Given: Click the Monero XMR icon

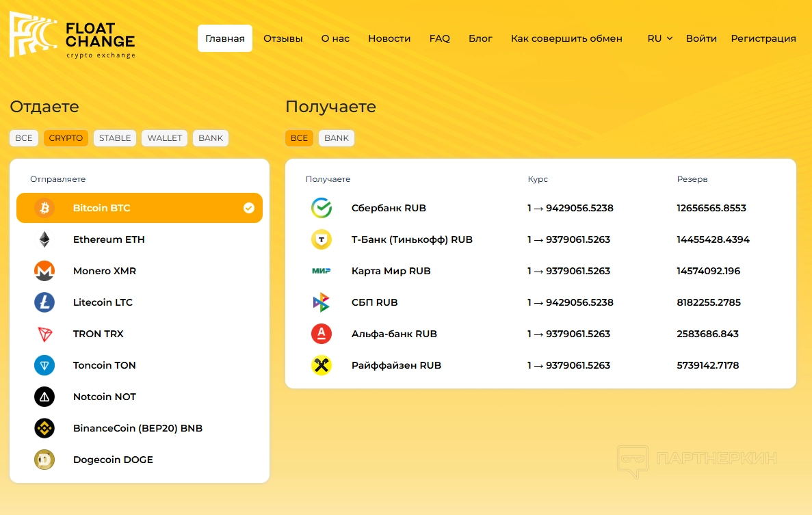Looking at the screenshot, I should 44,272.
